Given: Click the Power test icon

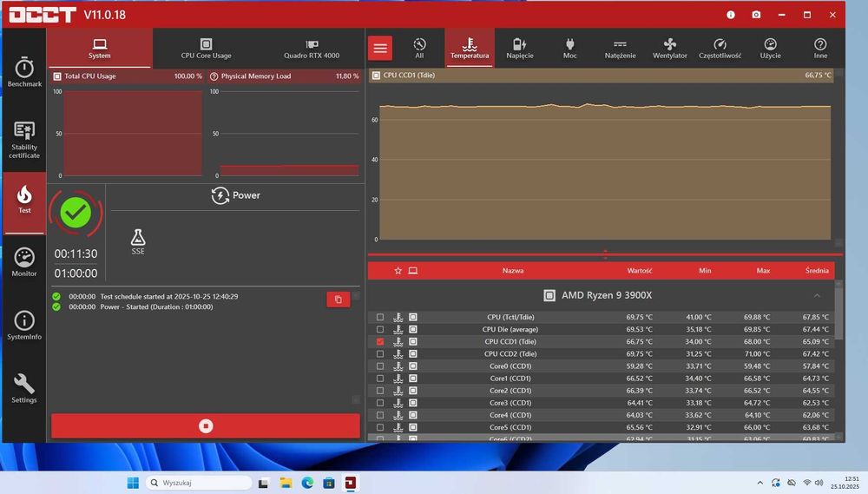Looking at the screenshot, I should click(220, 195).
